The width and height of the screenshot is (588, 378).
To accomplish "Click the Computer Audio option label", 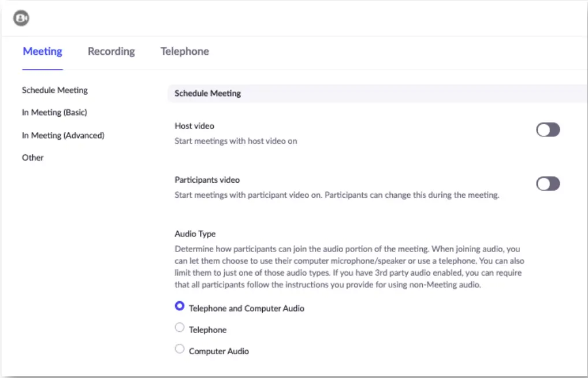I will 219,351.
